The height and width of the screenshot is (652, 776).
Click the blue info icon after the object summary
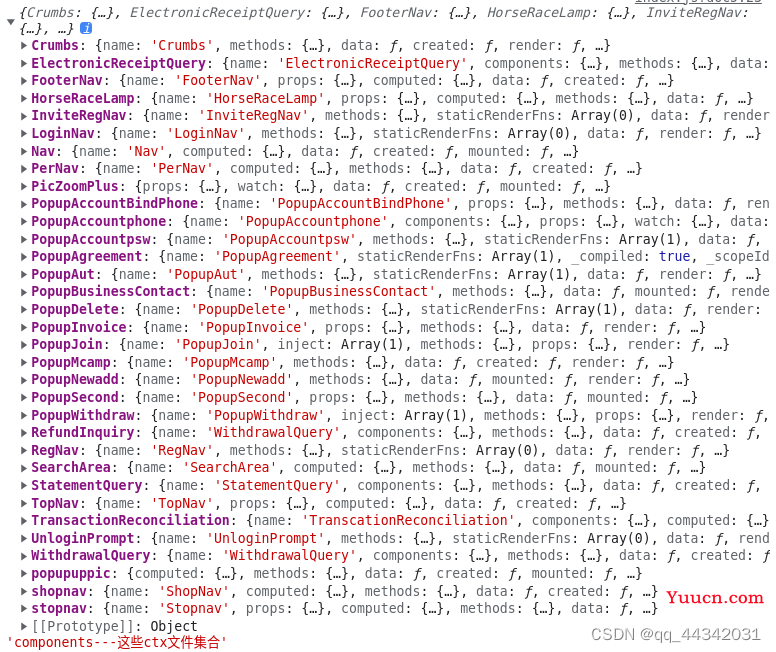86,29
